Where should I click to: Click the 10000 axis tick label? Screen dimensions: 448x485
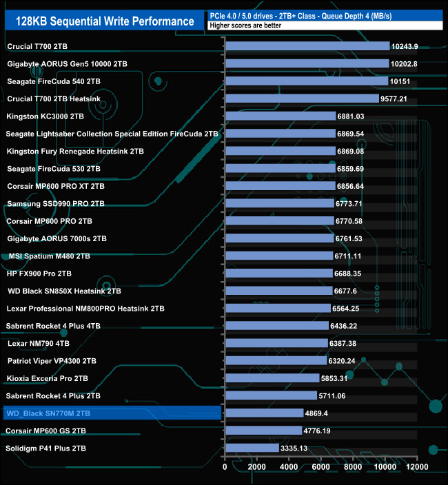pyautogui.click(x=385, y=467)
